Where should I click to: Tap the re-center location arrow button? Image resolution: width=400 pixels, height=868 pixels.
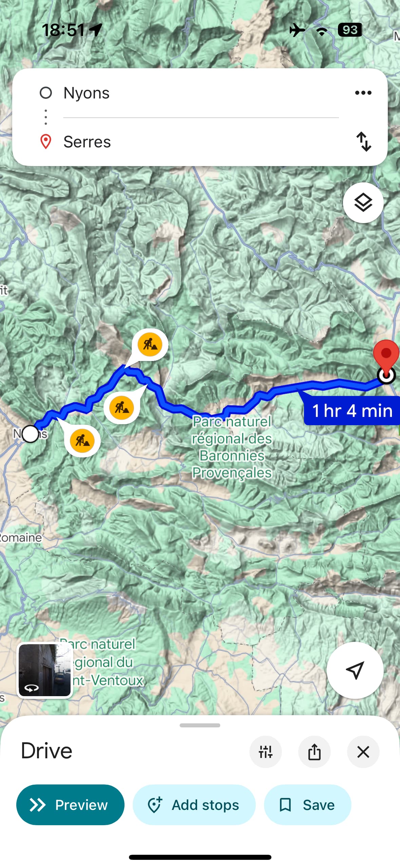coord(355,670)
